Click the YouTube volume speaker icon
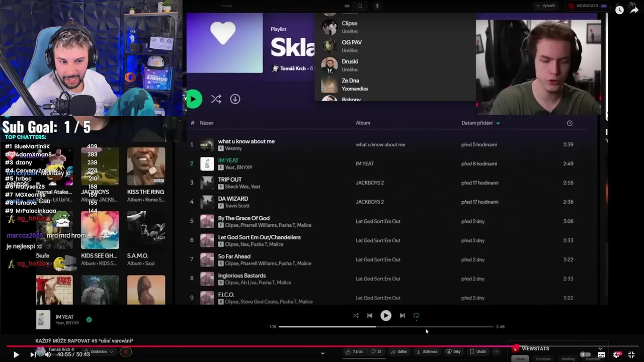The image size is (644, 362). (48, 354)
